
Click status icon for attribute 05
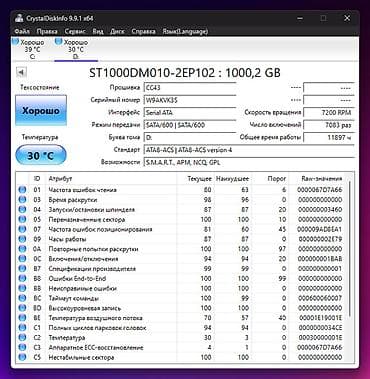point(22,219)
